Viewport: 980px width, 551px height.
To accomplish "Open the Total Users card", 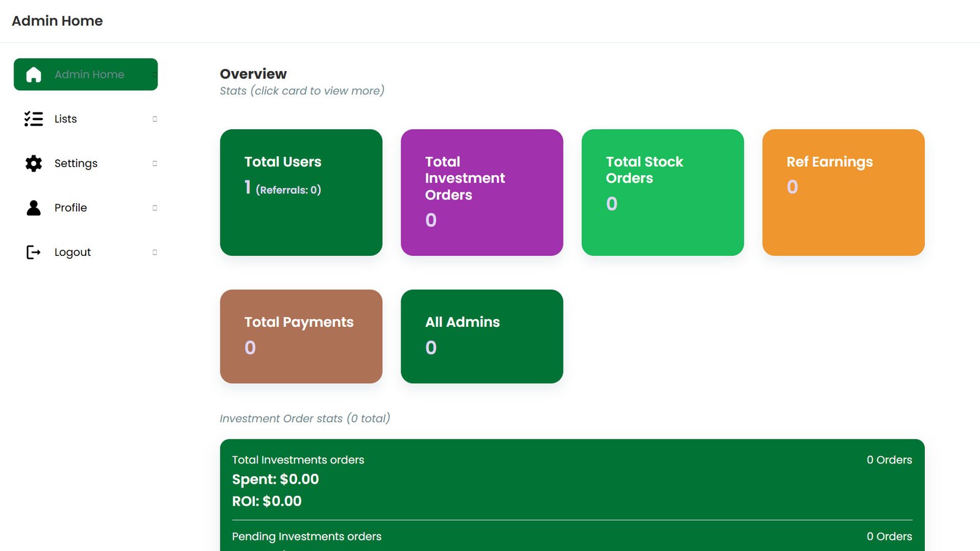I will pos(301,192).
